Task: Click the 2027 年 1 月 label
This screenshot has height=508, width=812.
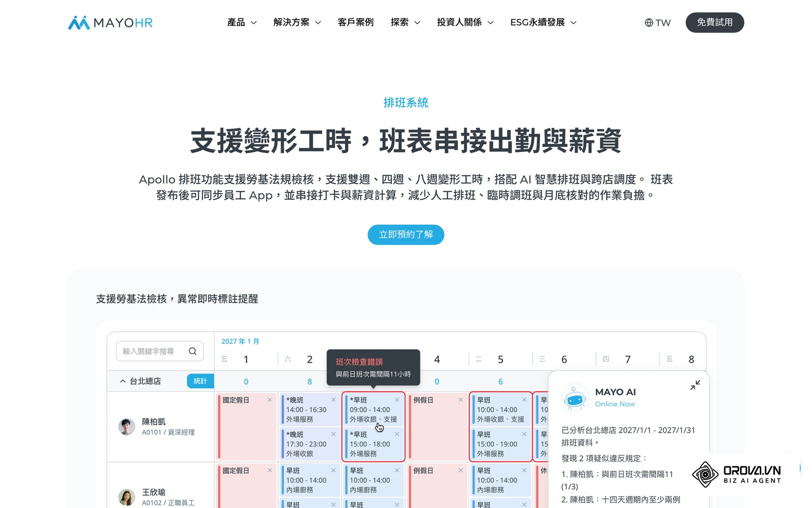Action: [240, 341]
